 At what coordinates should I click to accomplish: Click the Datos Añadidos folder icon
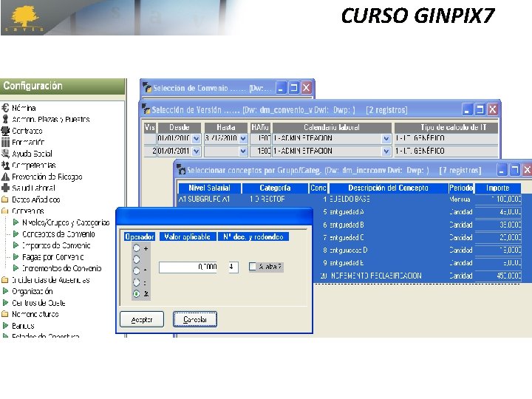pos(5,199)
